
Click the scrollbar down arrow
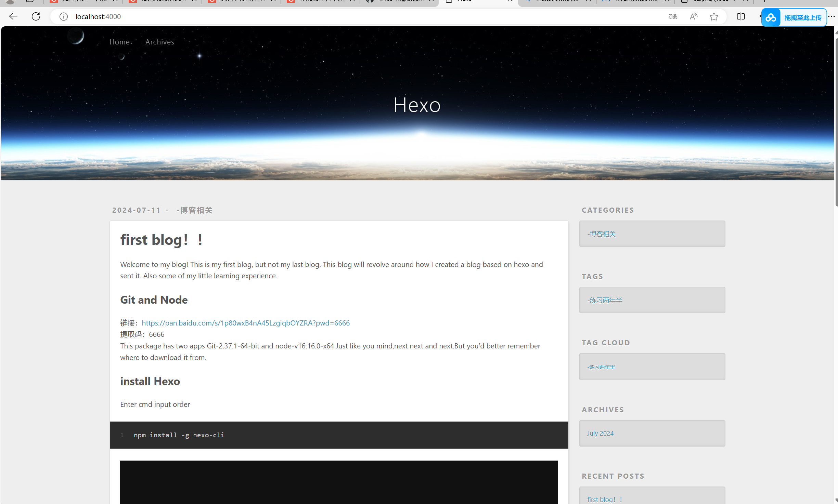[836, 501]
